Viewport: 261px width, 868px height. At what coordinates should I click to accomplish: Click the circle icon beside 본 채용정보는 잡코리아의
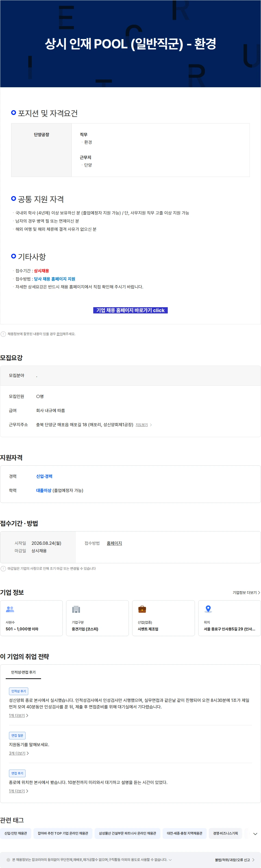pyautogui.click(x=8, y=860)
